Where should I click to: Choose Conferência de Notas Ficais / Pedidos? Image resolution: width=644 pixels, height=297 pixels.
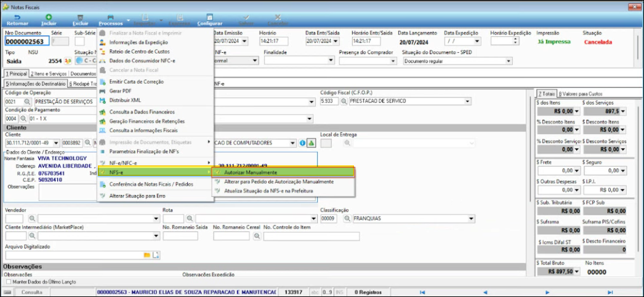[155, 184]
